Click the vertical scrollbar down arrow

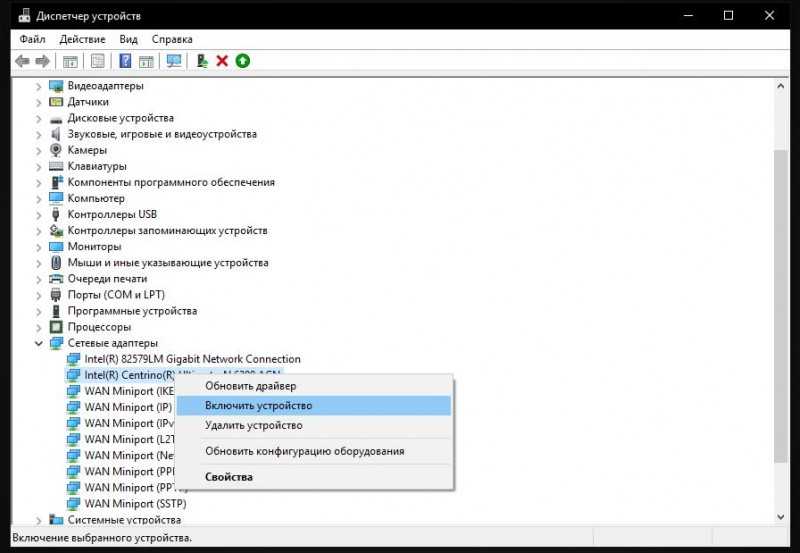(x=781, y=517)
